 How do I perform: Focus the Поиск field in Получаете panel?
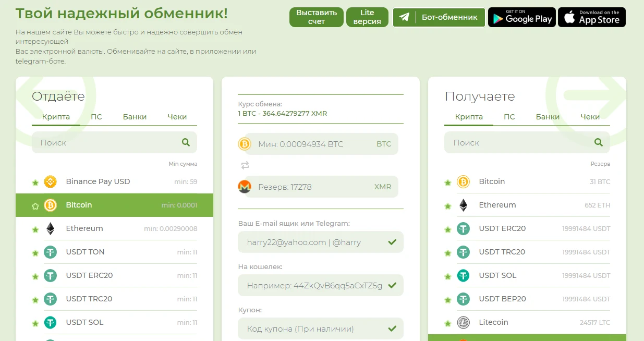(527, 142)
